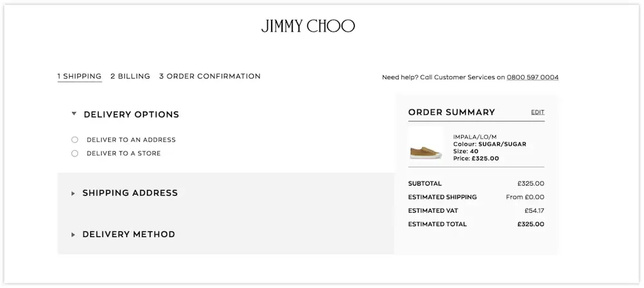644x288 pixels.
Task: Click the Shipping Address heading
Action: [x=130, y=193]
